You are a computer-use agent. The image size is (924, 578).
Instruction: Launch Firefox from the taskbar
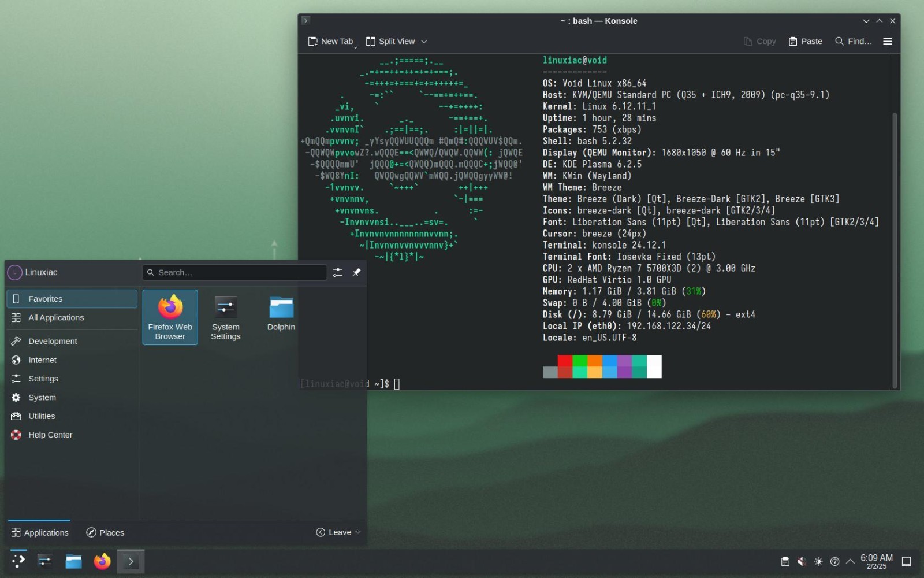pyautogui.click(x=102, y=561)
